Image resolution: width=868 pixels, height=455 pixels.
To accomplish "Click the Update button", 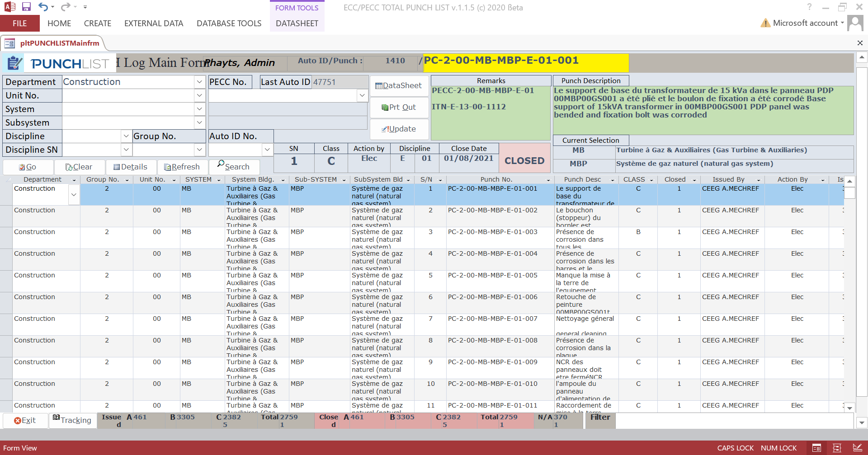I will tap(399, 129).
